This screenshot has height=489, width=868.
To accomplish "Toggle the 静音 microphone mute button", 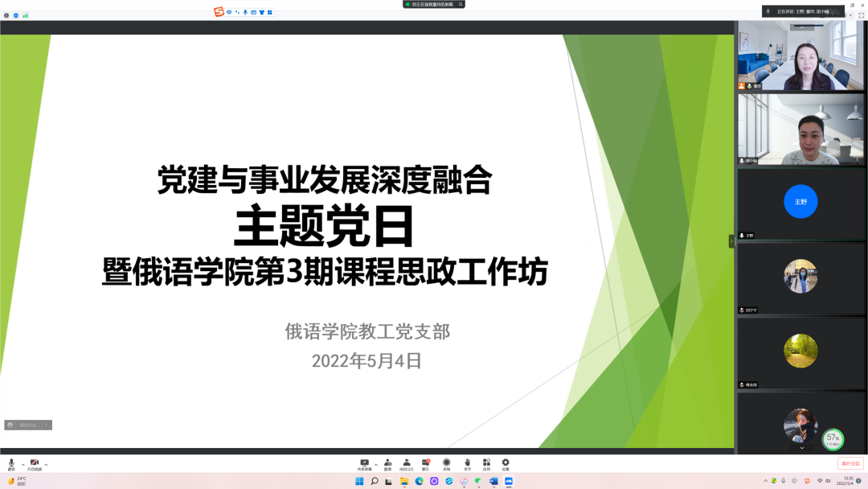I will [11, 463].
